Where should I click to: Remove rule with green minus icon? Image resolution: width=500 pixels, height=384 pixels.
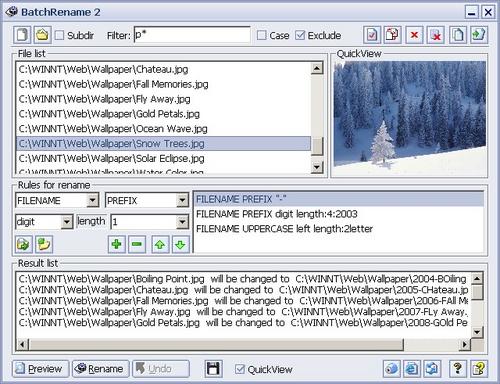pos(137,244)
